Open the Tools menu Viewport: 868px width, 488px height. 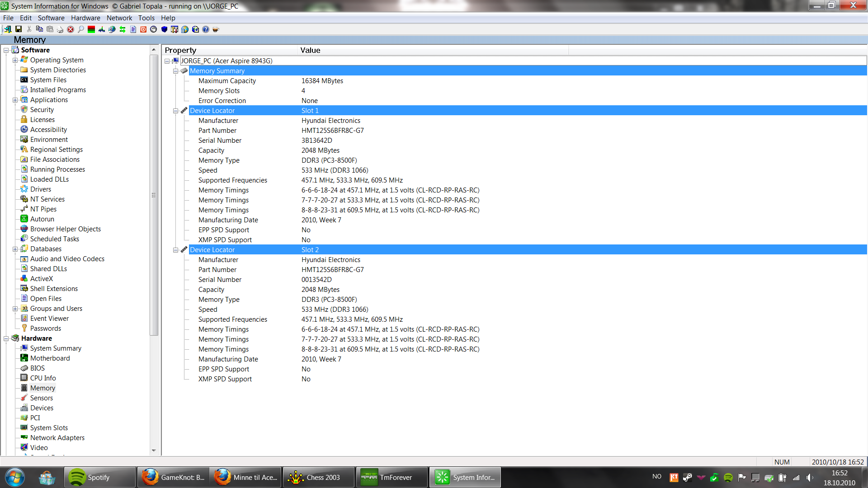coord(146,18)
